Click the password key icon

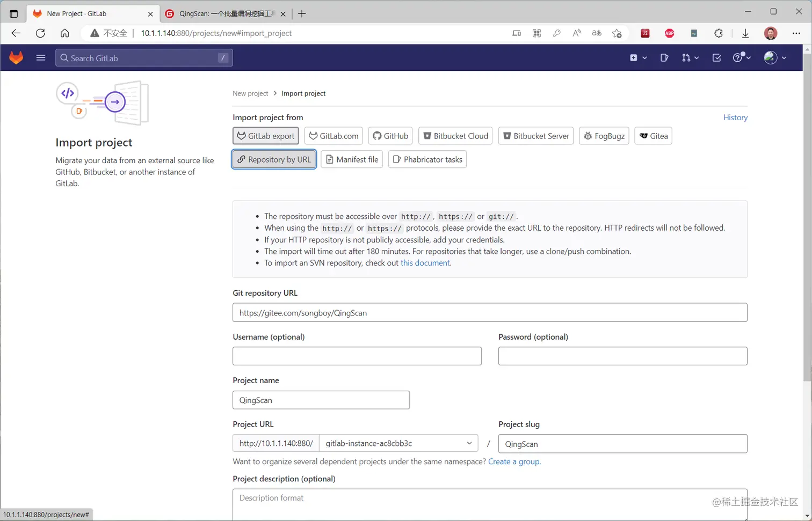(557, 33)
